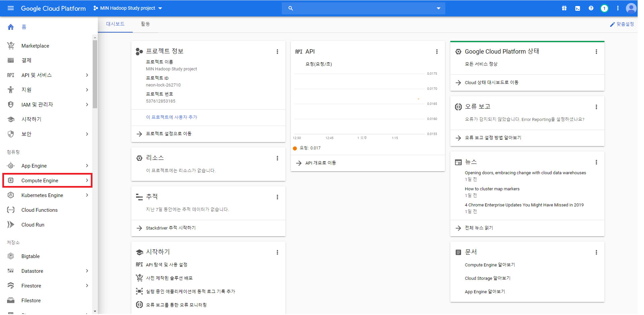The image size is (644, 315).
Task: Open the top bar three-dot settings menu
Action: (618, 8)
